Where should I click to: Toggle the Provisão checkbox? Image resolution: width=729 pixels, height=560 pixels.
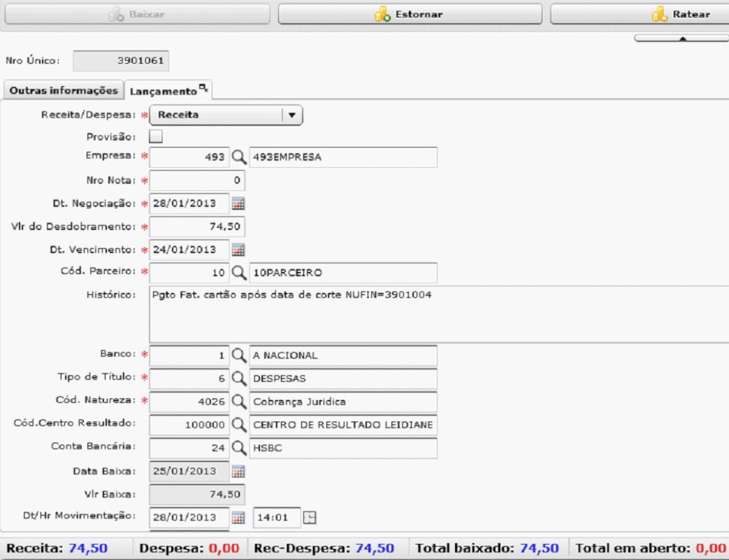(x=156, y=136)
